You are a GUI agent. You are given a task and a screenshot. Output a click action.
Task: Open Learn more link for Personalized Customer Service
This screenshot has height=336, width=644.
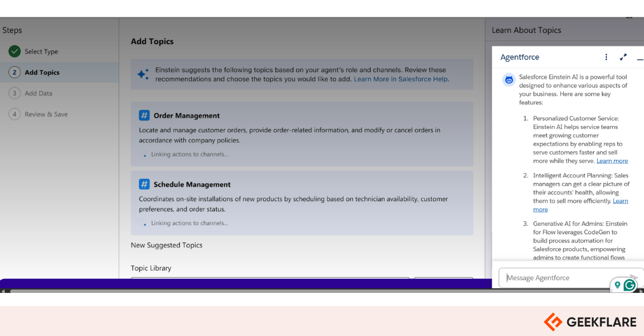(x=612, y=161)
